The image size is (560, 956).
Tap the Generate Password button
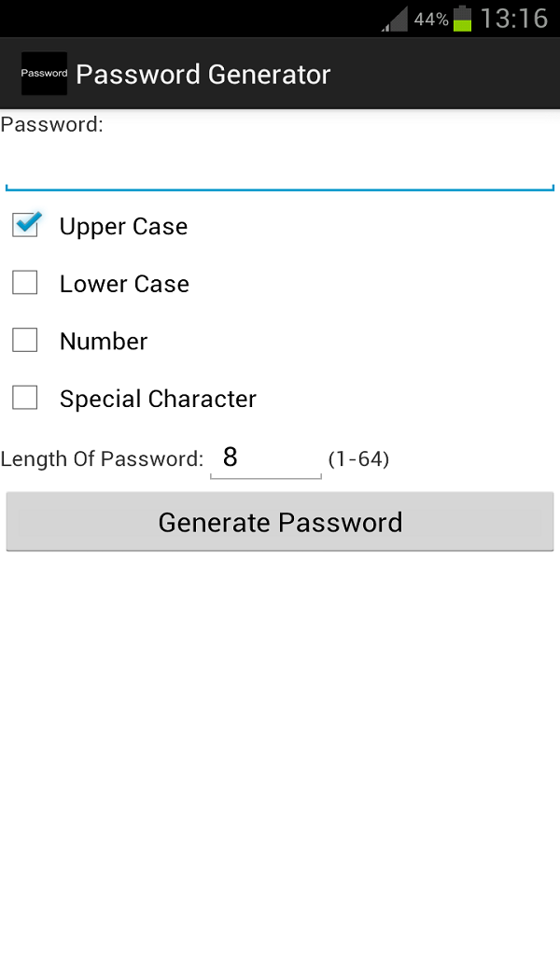[280, 521]
